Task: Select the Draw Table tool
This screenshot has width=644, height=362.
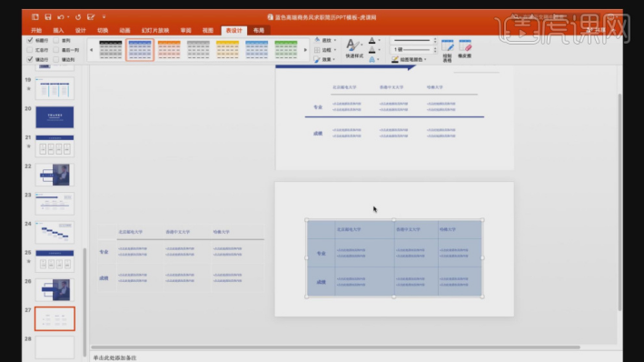Action: click(447, 50)
